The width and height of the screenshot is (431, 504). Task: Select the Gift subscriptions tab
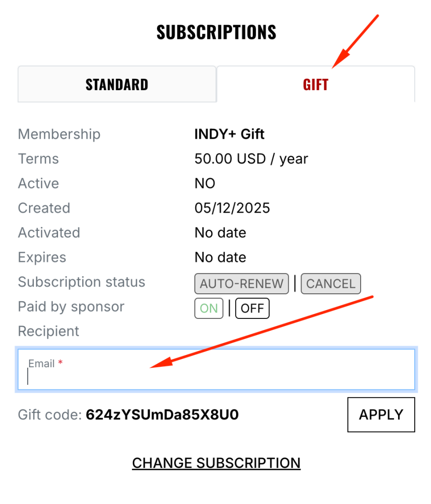tap(315, 84)
